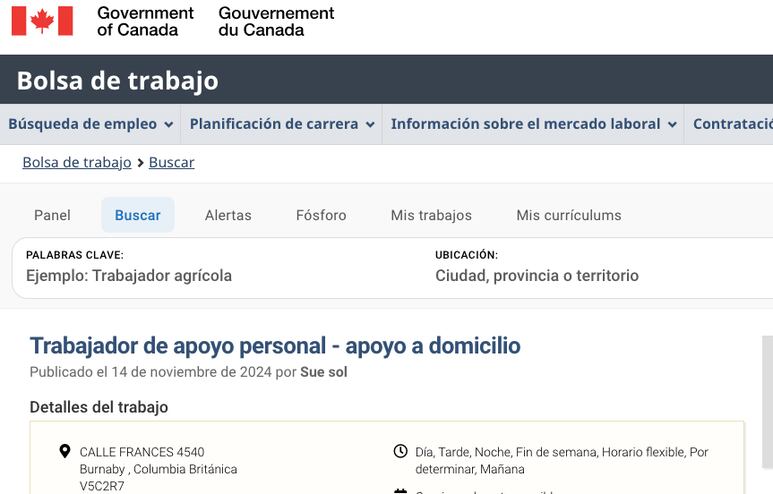Click the CALLE FRANCES 4540 address text
The height and width of the screenshot is (494, 773).
[142, 452]
